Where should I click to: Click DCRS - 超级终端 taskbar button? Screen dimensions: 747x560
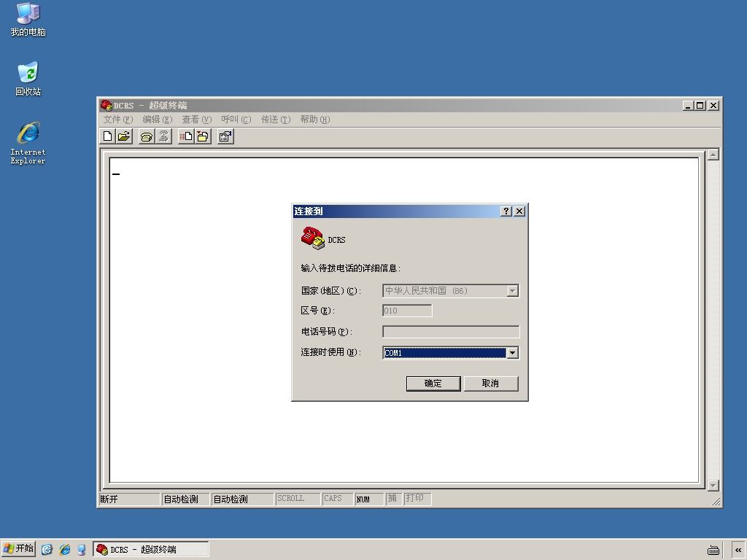[150, 550]
